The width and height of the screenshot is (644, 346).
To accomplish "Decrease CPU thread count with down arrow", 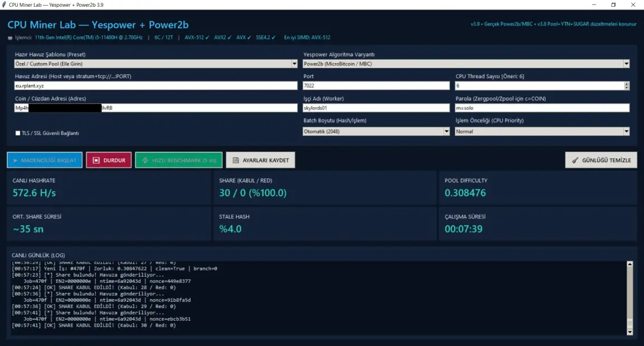I will point(626,88).
